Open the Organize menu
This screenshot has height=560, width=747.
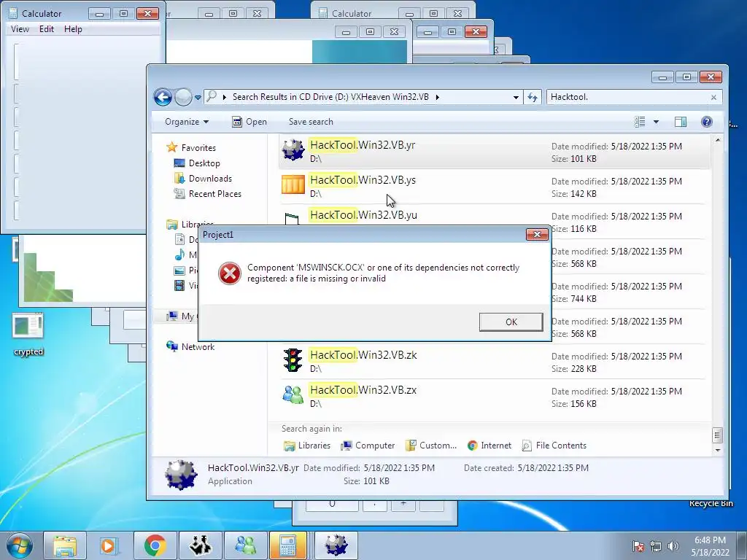[x=187, y=122]
